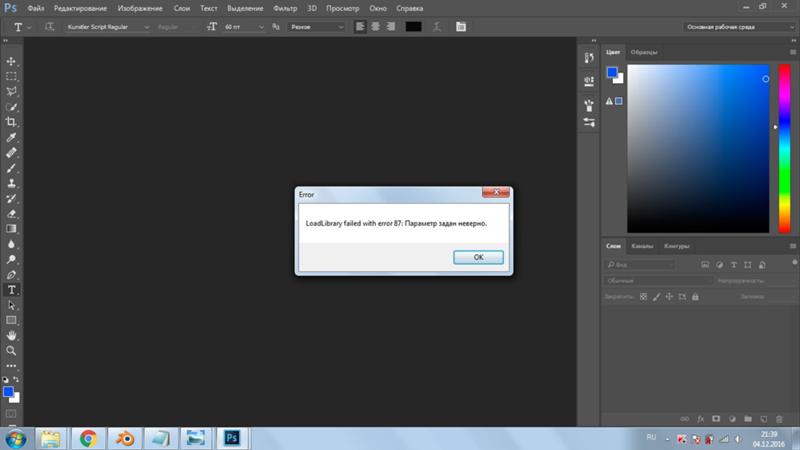800x450 pixels.
Task: Create a new group folder in Layers
Action: (747, 419)
